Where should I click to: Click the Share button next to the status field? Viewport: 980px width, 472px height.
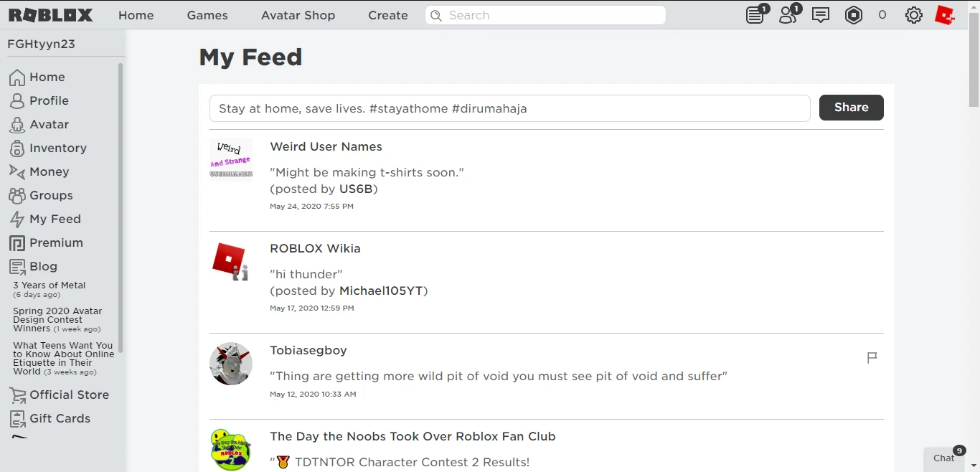[x=851, y=107]
